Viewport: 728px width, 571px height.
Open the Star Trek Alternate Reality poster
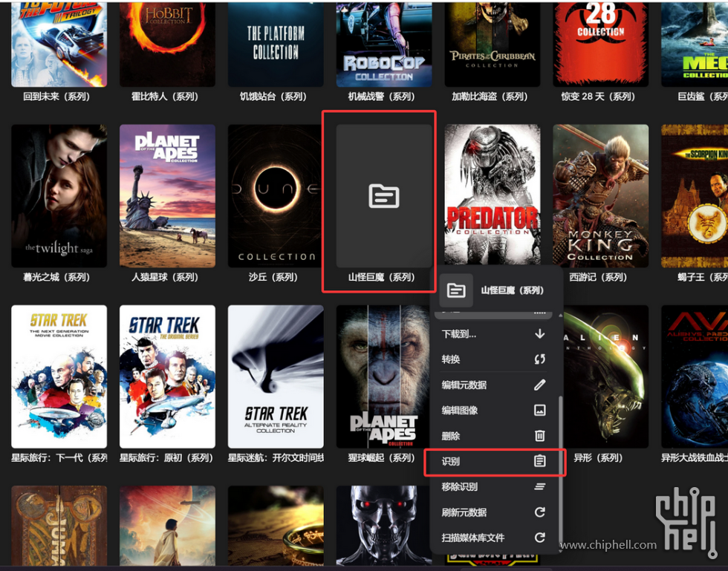click(x=276, y=376)
